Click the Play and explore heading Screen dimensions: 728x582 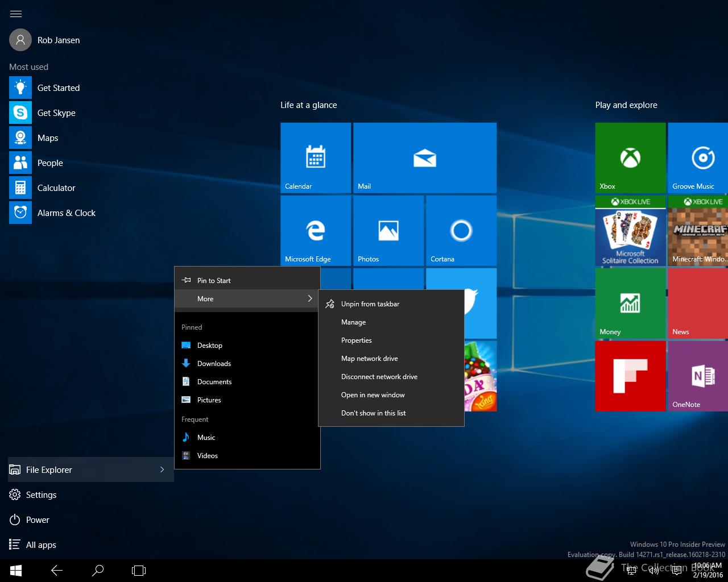point(626,105)
